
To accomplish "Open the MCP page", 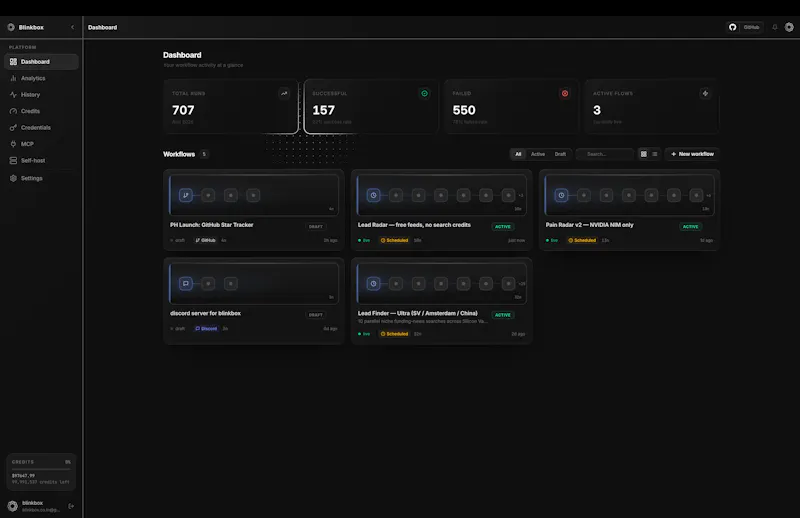I will point(41,144).
